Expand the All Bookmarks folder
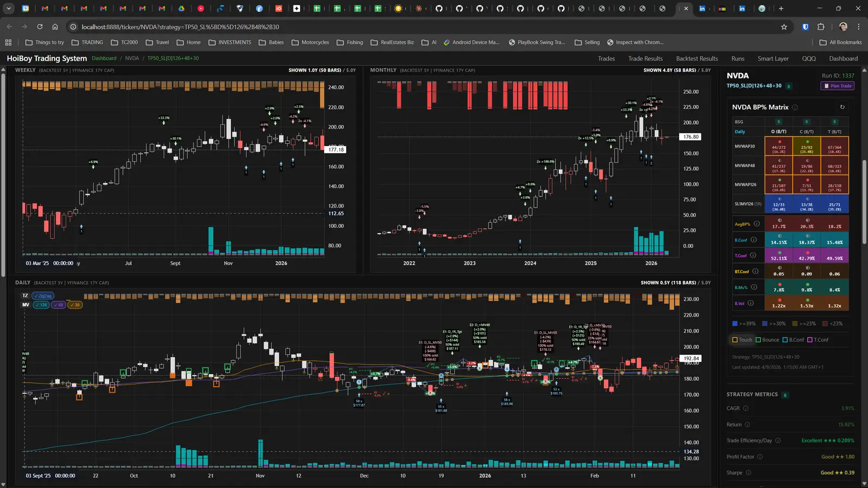 click(840, 42)
